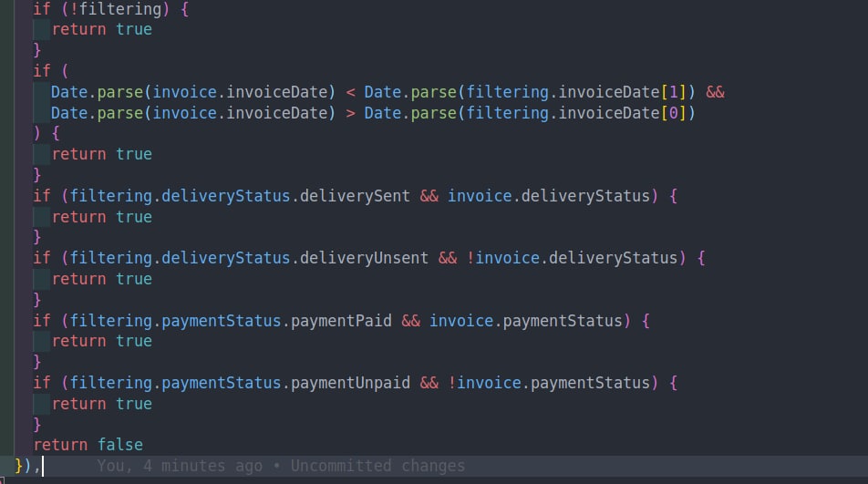Place cursor on 'deliveryUnsent' property

click(365, 258)
